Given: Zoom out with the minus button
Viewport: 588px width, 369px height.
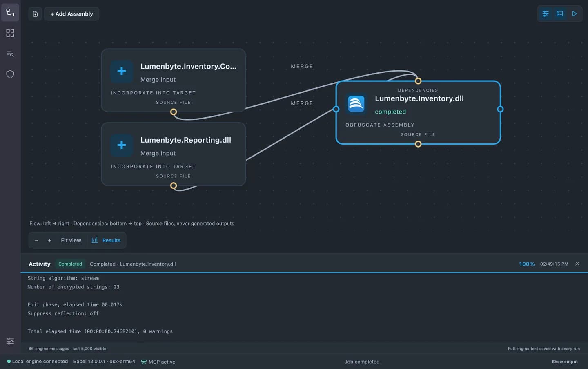Looking at the screenshot, I should 36,240.
